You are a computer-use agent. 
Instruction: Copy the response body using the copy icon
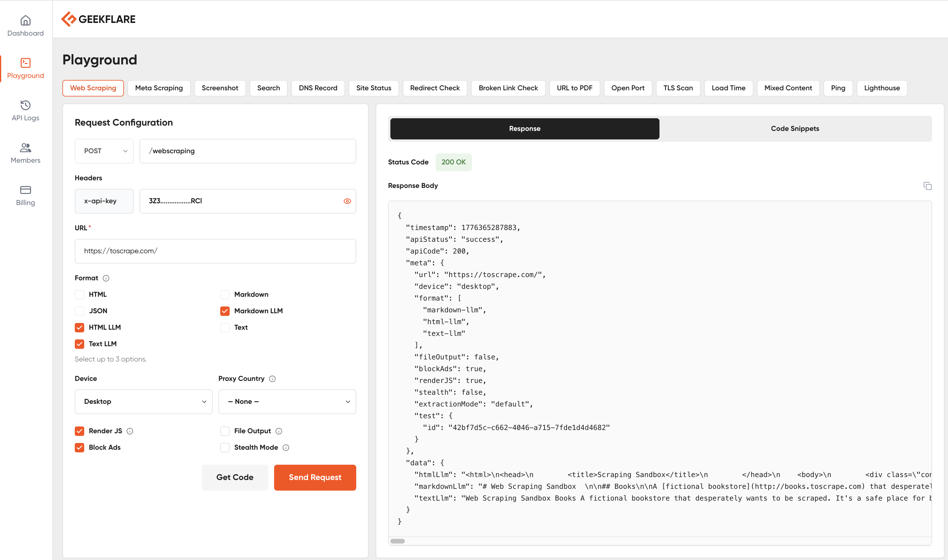tap(928, 186)
